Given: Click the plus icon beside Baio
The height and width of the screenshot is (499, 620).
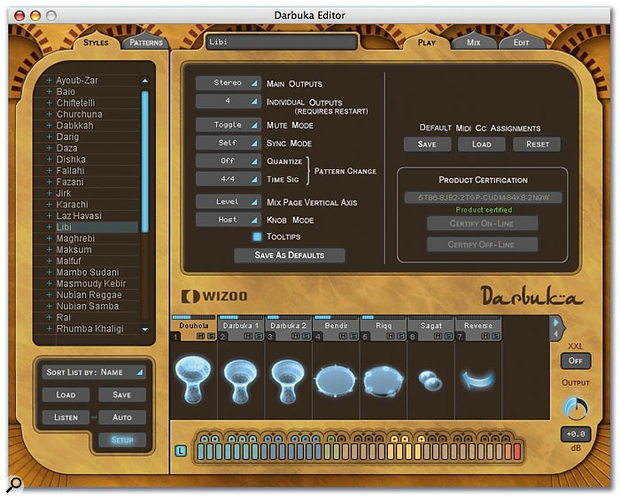Looking at the screenshot, I should (49, 91).
